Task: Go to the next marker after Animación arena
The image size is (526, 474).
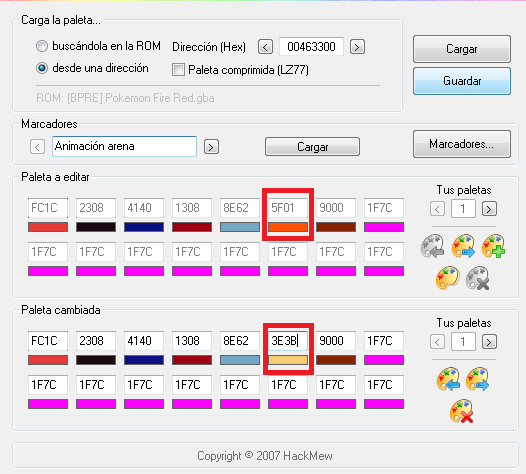Action: (x=211, y=147)
